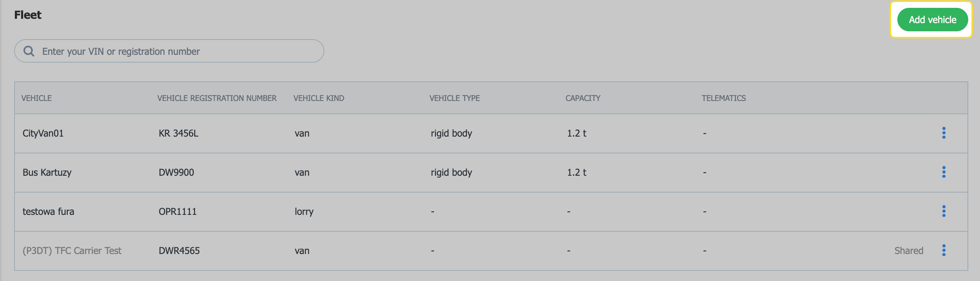Screen dimensions: 980x281
Task: Click registration number DWR4565
Action: coord(179,251)
